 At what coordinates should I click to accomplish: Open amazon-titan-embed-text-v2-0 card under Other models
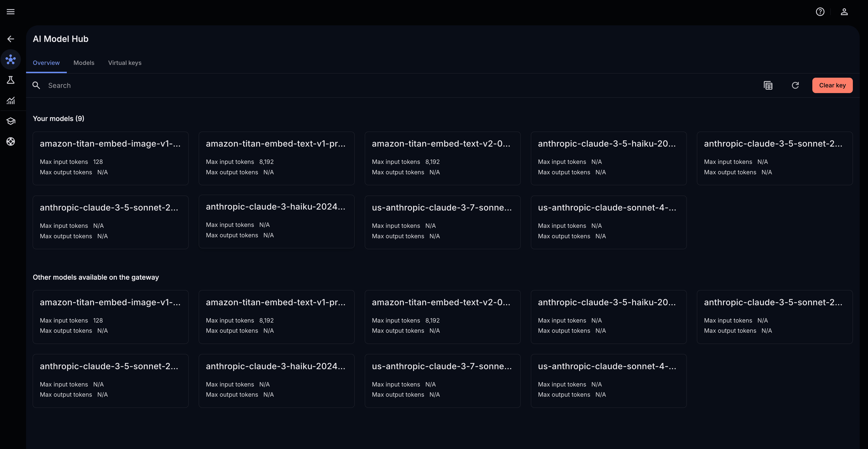(443, 317)
